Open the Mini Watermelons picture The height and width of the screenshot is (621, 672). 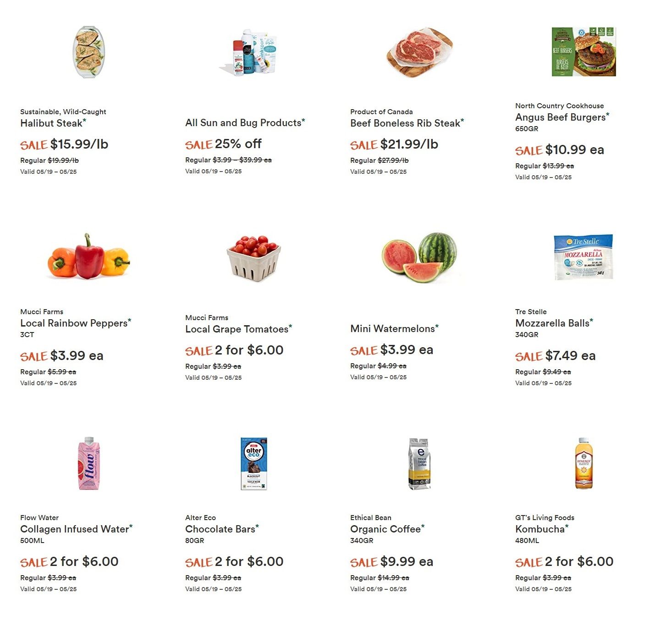pos(419,257)
